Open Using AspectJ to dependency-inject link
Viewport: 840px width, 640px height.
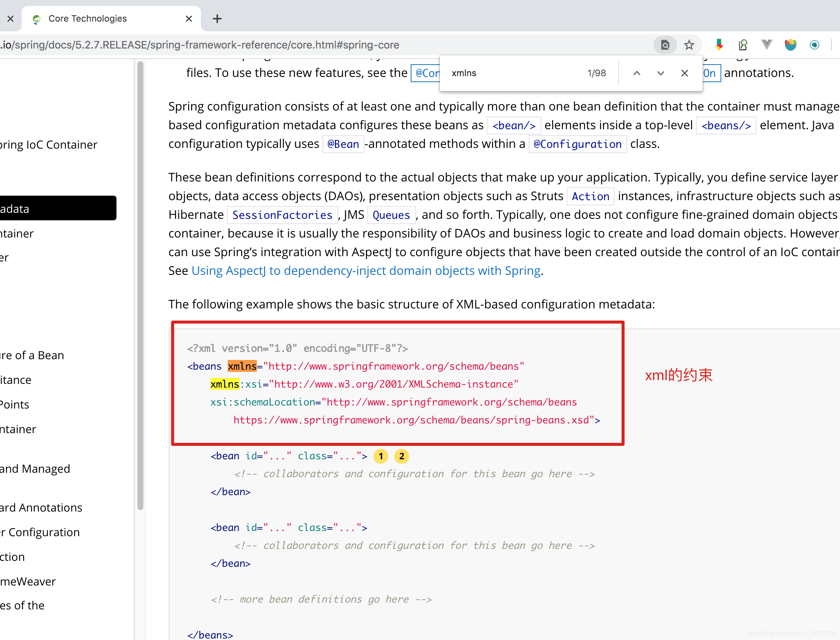coord(366,271)
